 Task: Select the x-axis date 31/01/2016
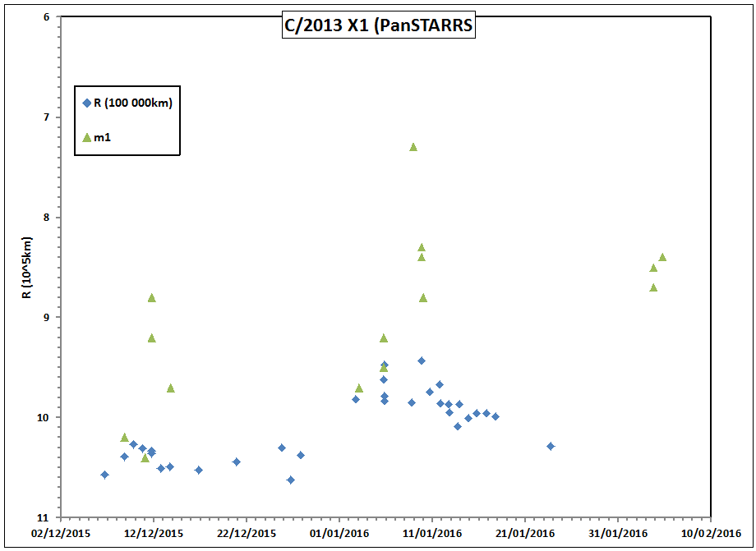coord(618,533)
